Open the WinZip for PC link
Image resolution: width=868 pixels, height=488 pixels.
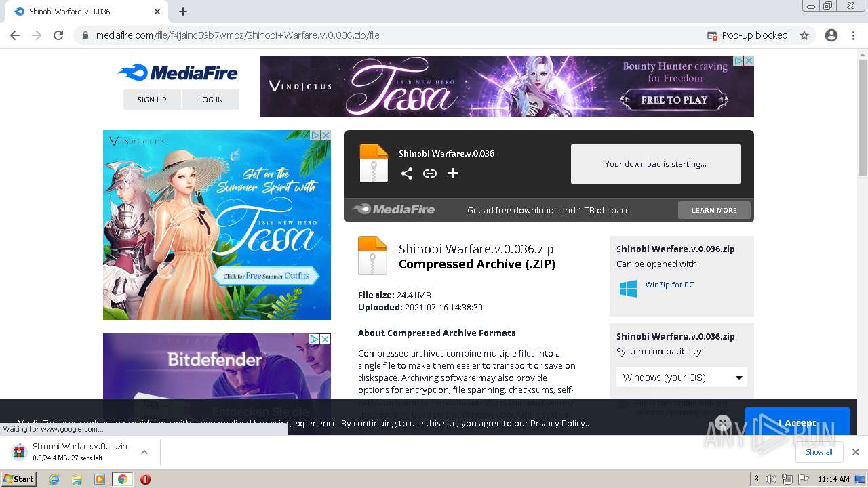[x=669, y=285]
